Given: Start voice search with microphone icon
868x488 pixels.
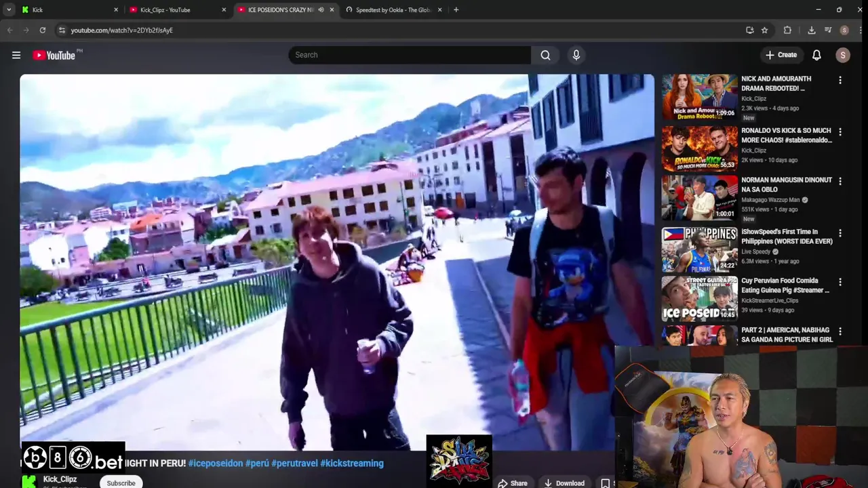Looking at the screenshot, I should 576,55.
